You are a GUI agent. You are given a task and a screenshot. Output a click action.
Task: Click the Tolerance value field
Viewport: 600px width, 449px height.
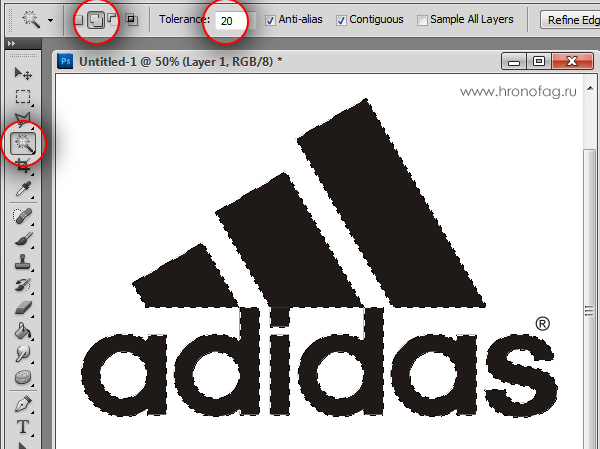click(232, 20)
